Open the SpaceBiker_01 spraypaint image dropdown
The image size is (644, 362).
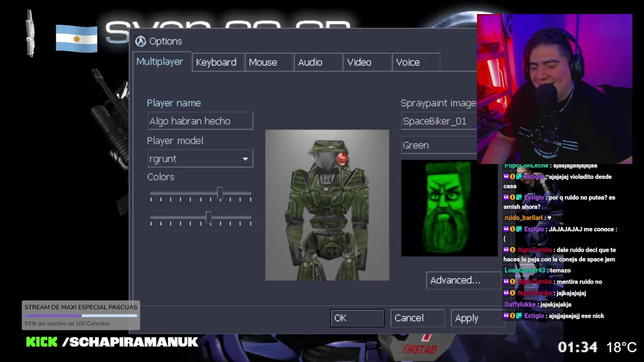click(x=439, y=121)
